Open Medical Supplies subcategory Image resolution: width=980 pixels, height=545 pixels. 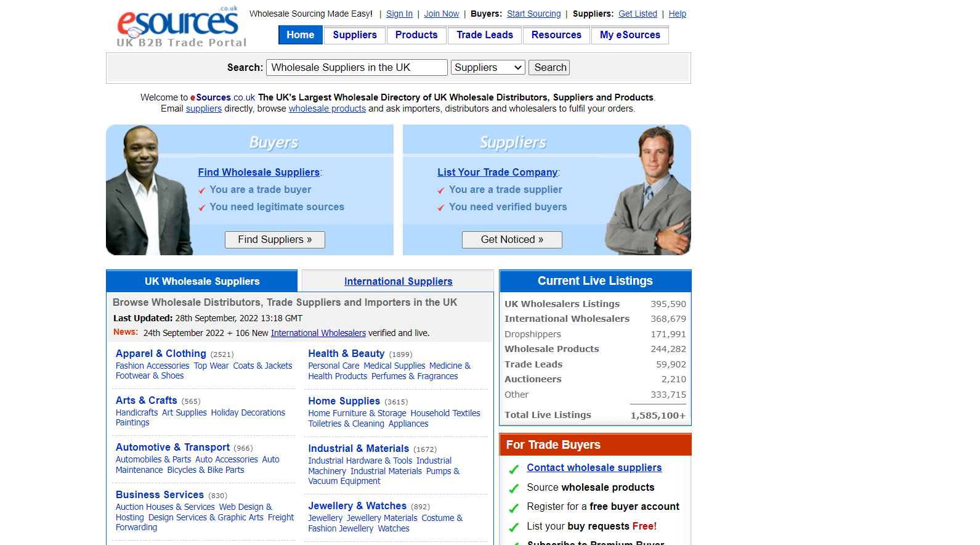click(394, 366)
